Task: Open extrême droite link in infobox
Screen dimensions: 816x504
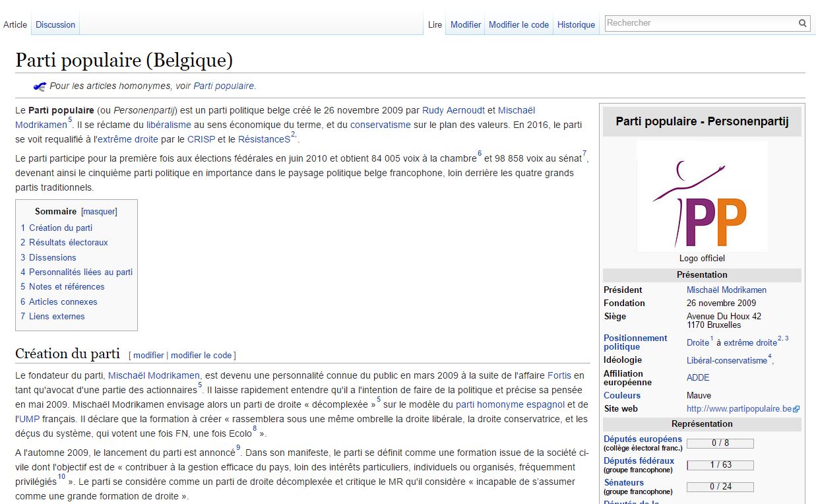Action: pos(750,343)
